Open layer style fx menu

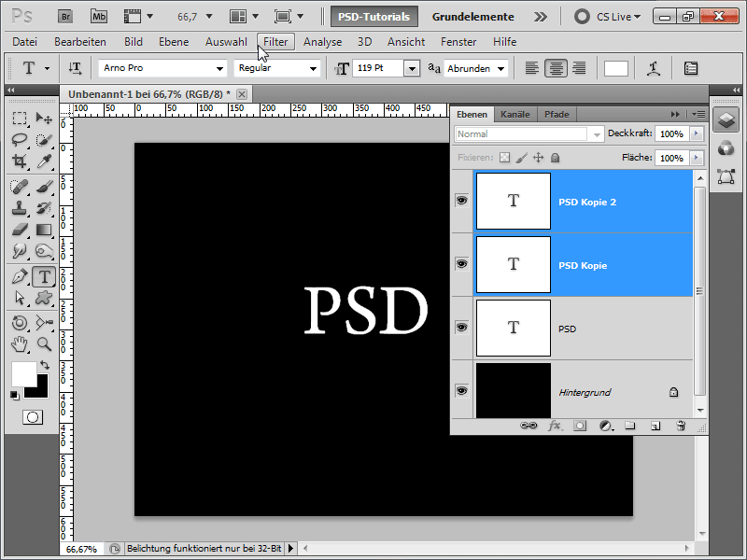(x=555, y=426)
